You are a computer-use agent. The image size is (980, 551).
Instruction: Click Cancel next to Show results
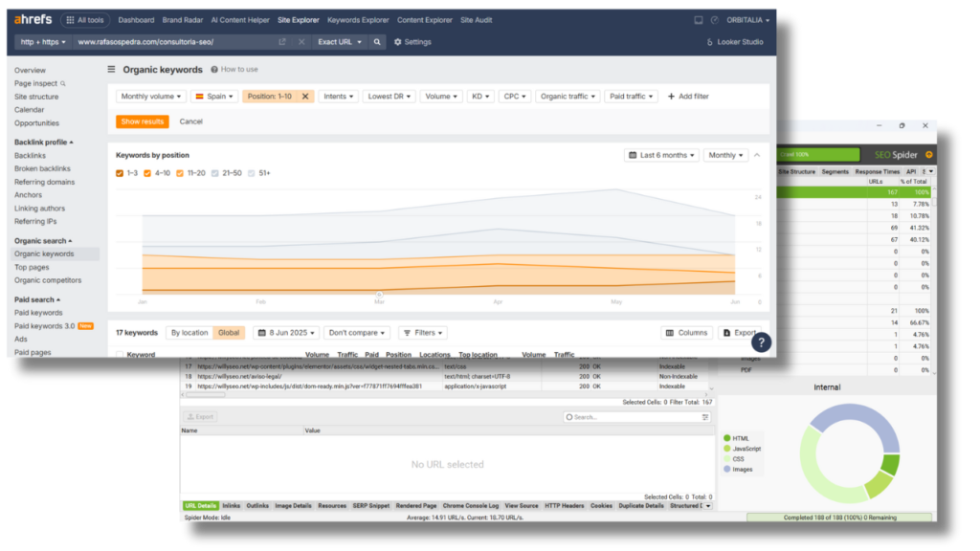coord(190,121)
